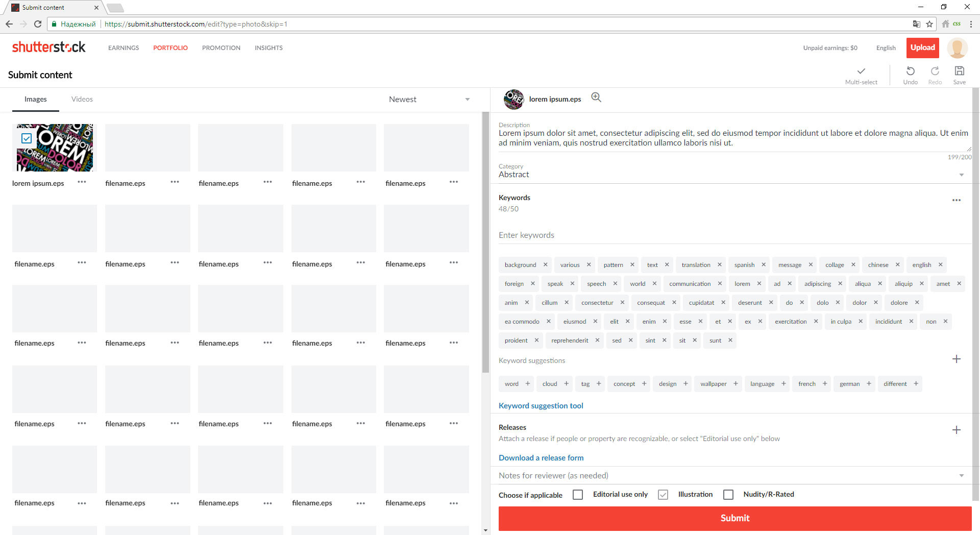Viewport: 980px width, 535px height.
Task: Click the Enter keywords input field
Action: tap(734, 235)
